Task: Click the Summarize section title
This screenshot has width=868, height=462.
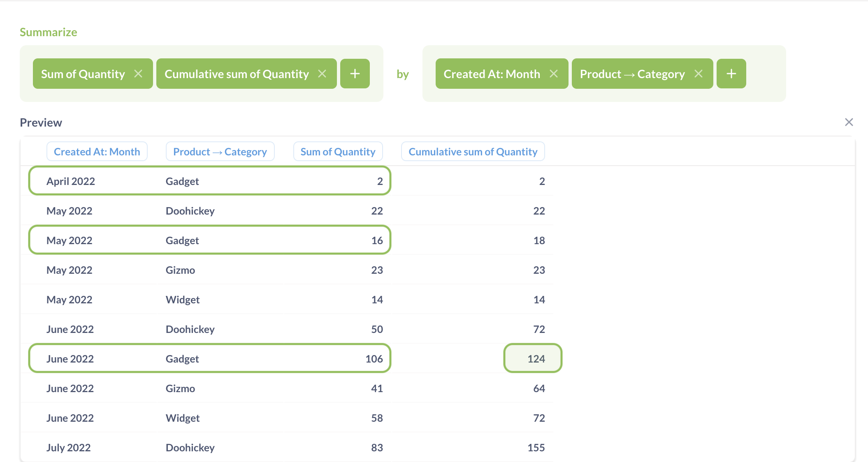Action: (49, 32)
